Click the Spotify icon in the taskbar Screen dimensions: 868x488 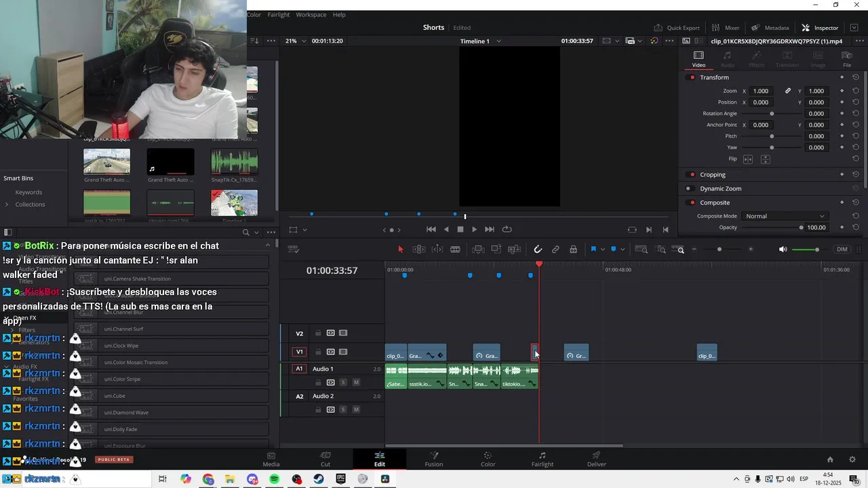click(275, 479)
